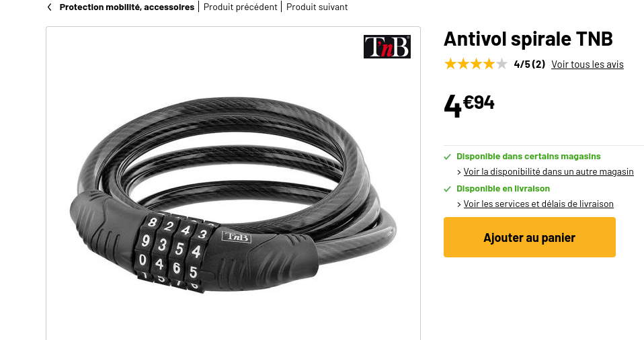The image size is (644, 340).
Task: Click the spiral lock product image
Action: click(x=233, y=195)
